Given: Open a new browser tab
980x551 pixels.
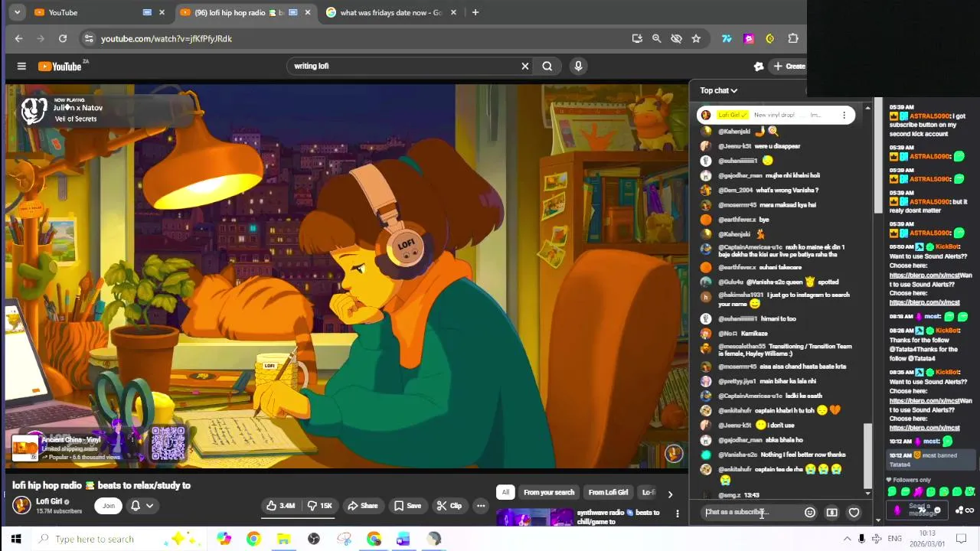Looking at the screenshot, I should pyautogui.click(x=475, y=12).
